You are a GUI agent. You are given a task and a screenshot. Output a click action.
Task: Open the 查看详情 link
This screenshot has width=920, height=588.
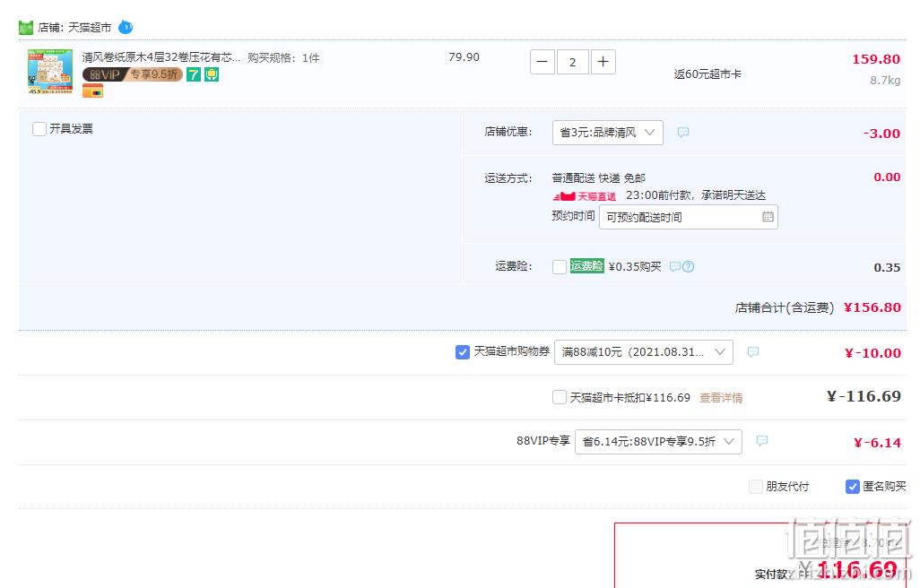tap(721, 398)
